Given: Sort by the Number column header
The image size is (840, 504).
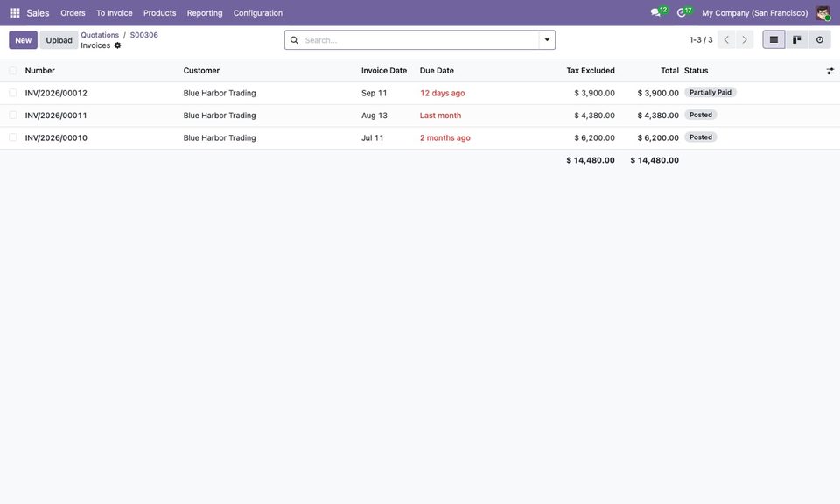Looking at the screenshot, I should (39, 71).
